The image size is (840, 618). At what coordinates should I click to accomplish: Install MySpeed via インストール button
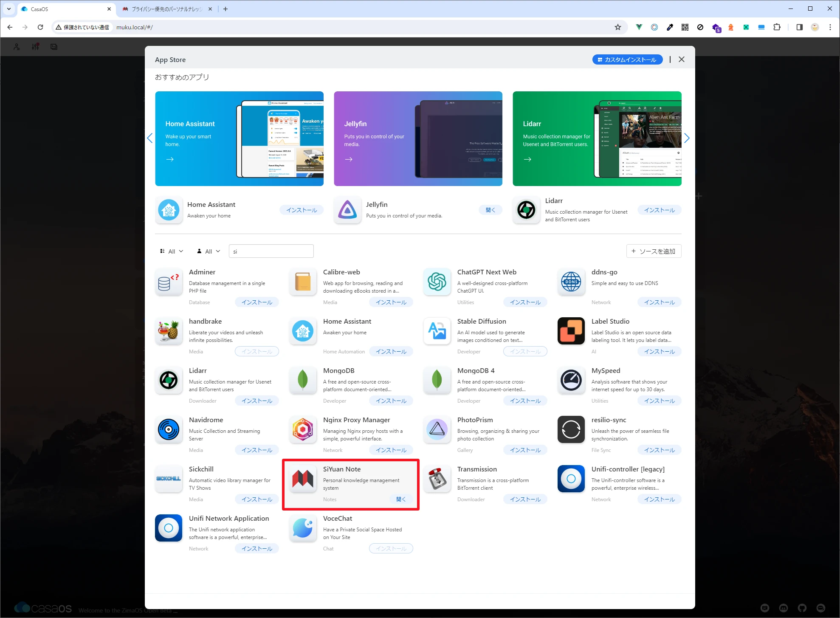click(660, 401)
